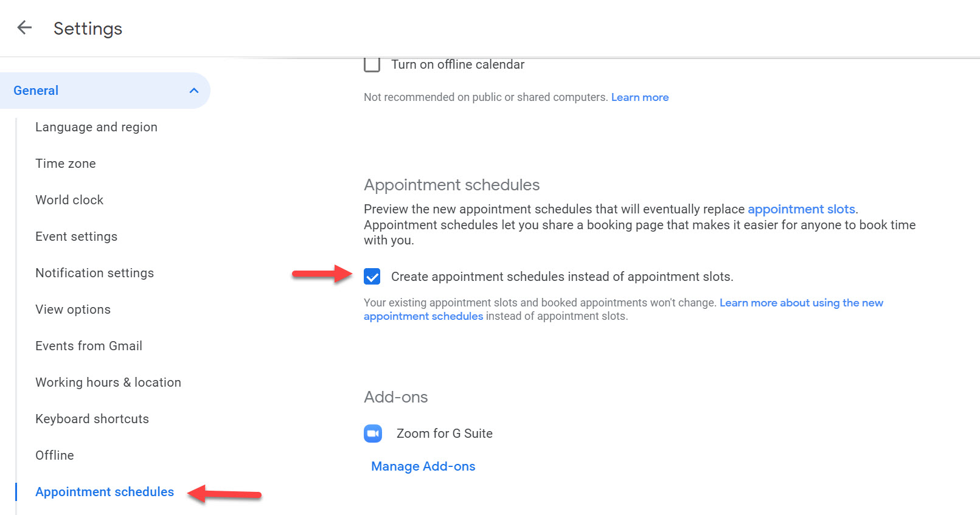Click the Zoom for G Suite icon

pyautogui.click(x=372, y=434)
